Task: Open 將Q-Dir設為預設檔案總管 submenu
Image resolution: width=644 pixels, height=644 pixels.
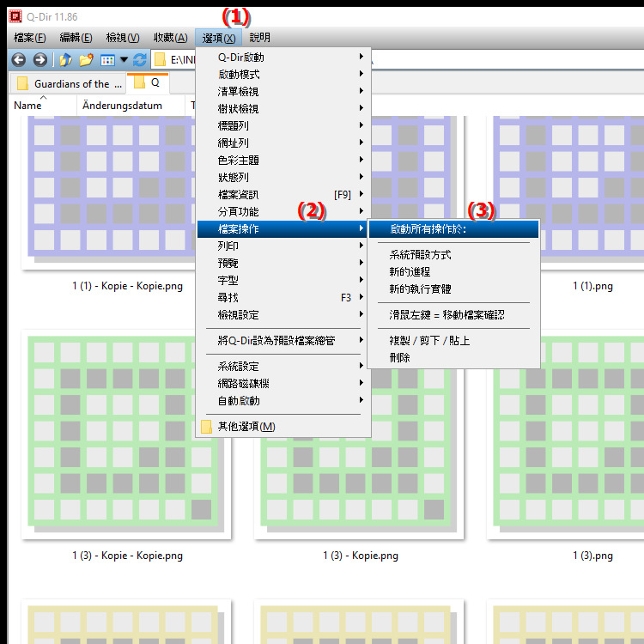Action: 284,341
